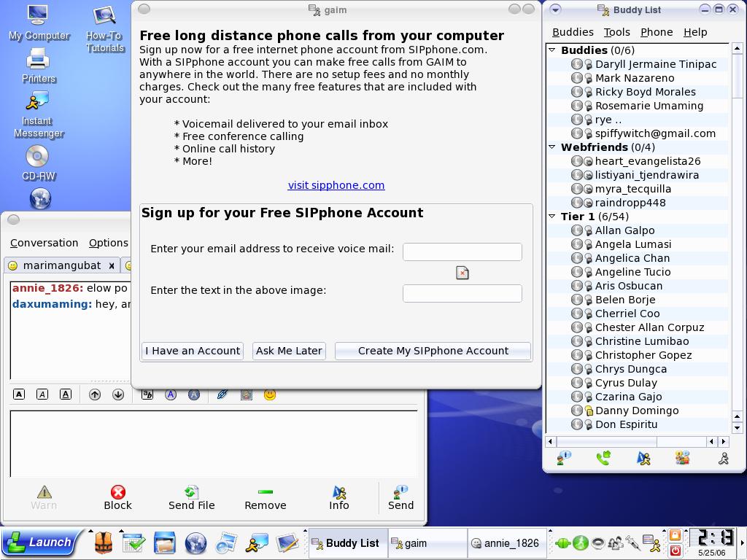Toggle italic text formatting
This screenshot has height=560, width=747.
[42, 394]
